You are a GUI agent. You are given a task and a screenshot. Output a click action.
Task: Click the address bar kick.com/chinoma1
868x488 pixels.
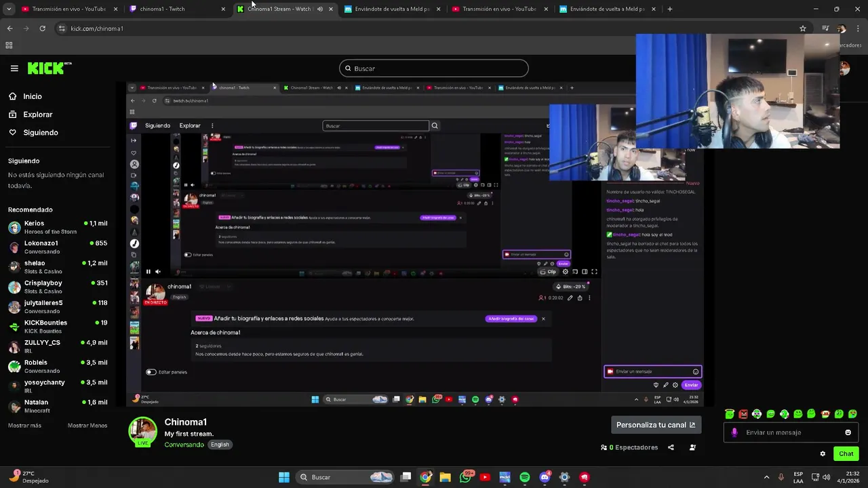97,28
